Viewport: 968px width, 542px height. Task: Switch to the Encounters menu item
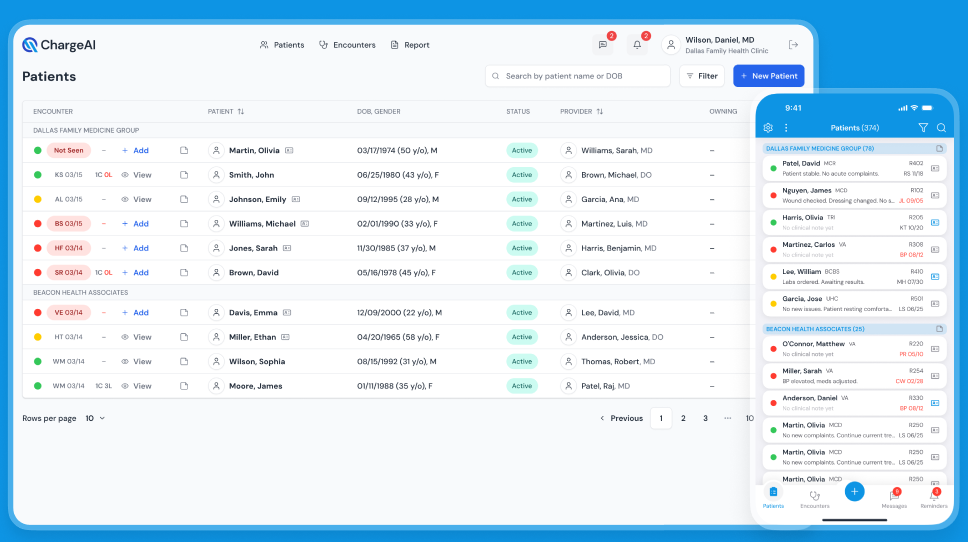pos(346,45)
